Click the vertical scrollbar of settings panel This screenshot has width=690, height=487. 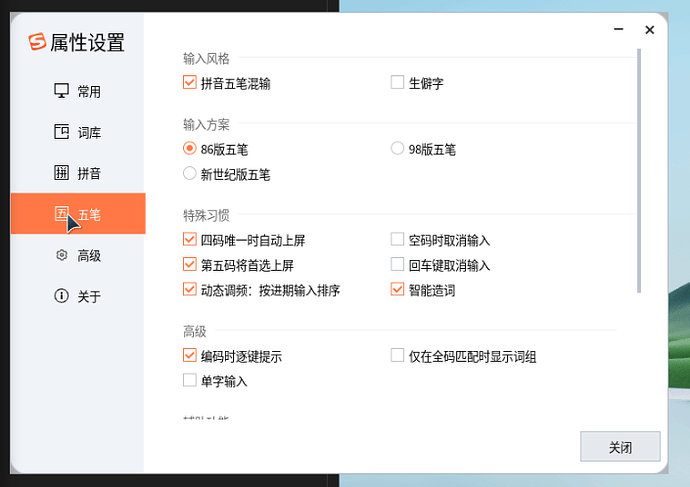click(x=639, y=171)
